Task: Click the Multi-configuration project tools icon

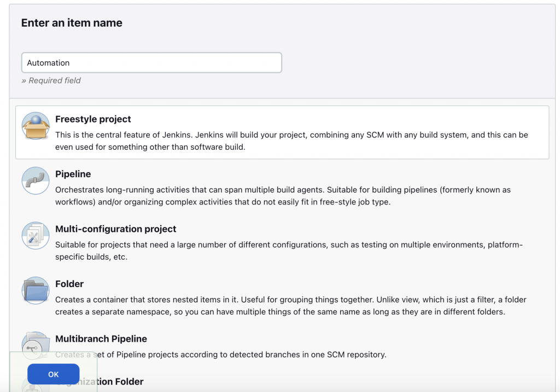Action: pos(36,236)
